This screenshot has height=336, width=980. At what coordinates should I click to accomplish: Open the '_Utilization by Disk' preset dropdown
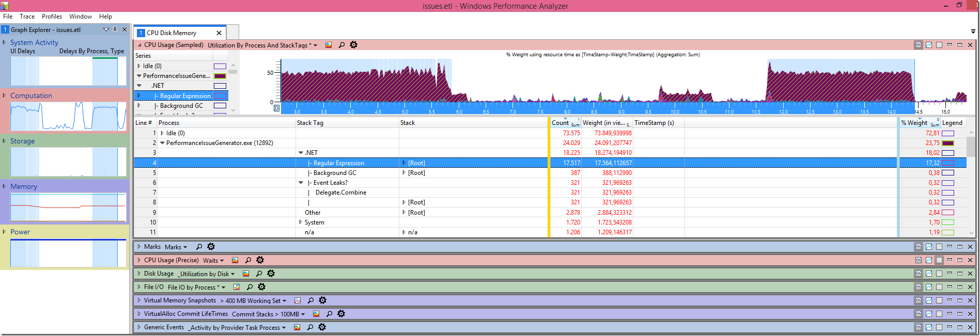[207, 274]
